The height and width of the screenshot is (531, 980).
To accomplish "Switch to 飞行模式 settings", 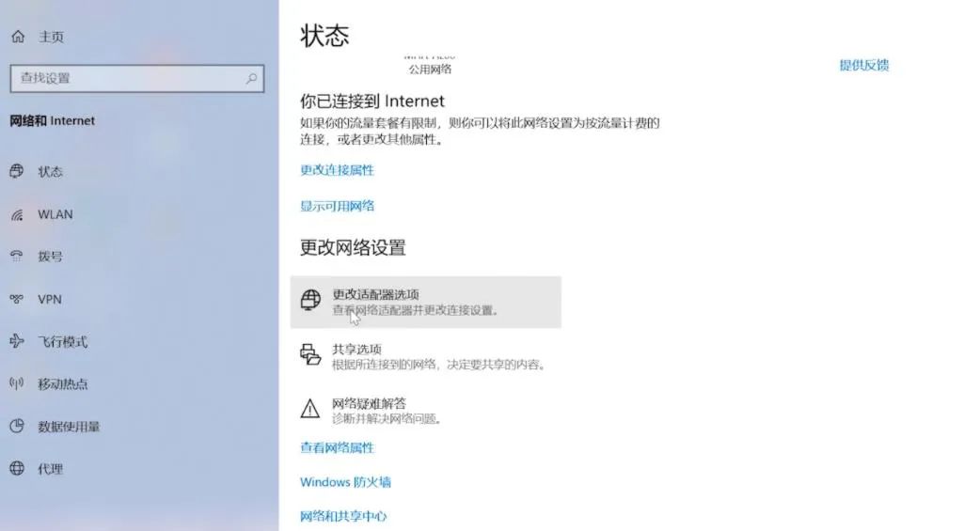I will (x=62, y=342).
